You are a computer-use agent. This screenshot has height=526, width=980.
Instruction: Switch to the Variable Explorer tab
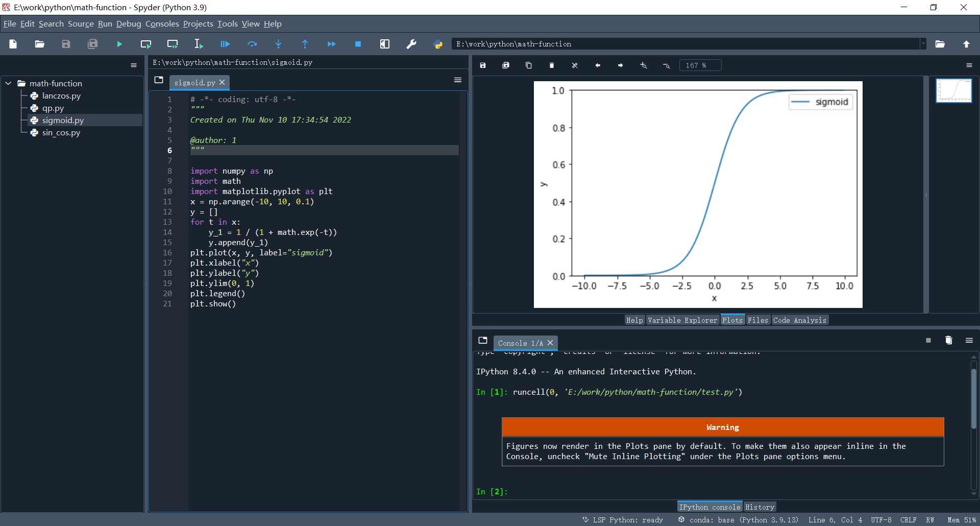682,320
